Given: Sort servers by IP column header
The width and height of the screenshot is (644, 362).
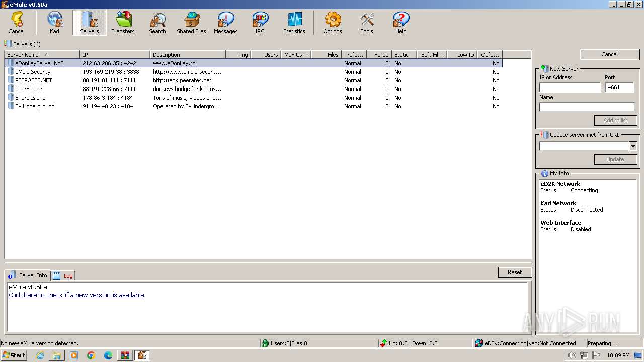Looking at the screenshot, I should coord(115,54).
